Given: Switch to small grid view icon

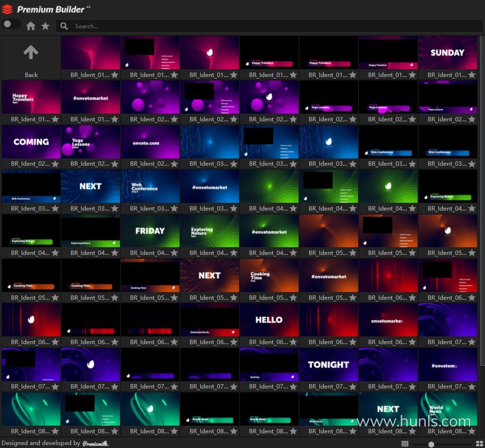Looking at the screenshot, I should click(x=405, y=444).
